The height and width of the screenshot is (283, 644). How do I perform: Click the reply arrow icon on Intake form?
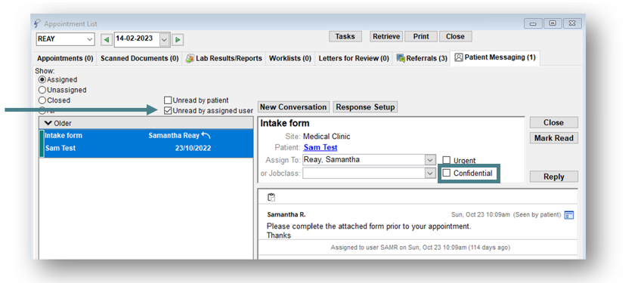pos(206,135)
